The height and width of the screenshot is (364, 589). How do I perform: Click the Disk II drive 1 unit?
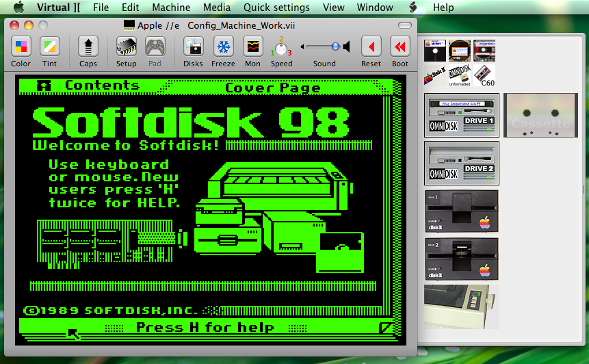click(x=462, y=211)
